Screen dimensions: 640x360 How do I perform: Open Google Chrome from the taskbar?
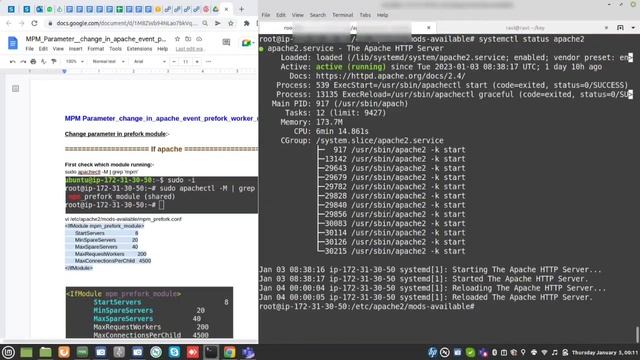tap(229, 352)
